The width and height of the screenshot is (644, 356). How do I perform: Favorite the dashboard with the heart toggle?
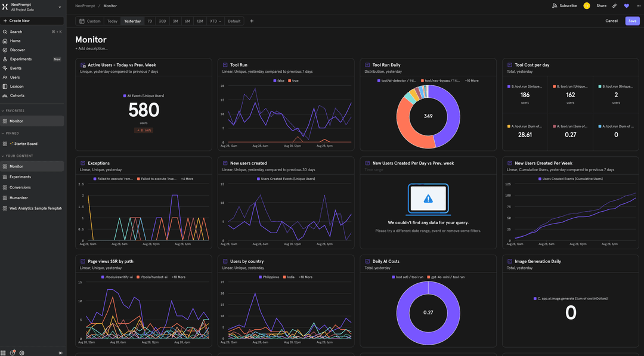point(626,5)
